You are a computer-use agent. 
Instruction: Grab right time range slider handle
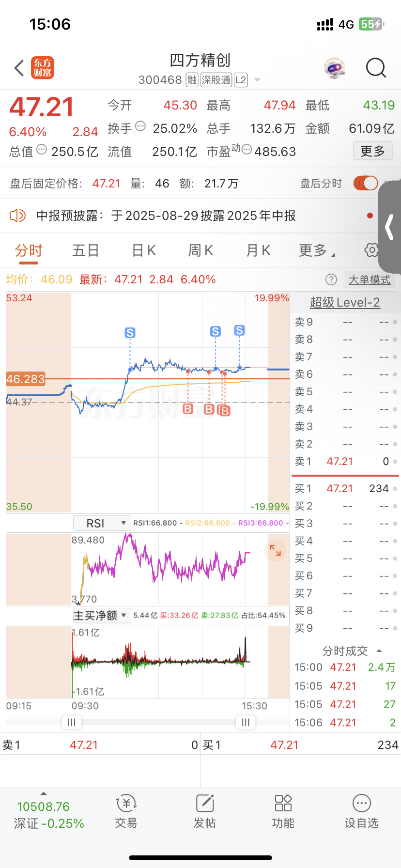246,722
